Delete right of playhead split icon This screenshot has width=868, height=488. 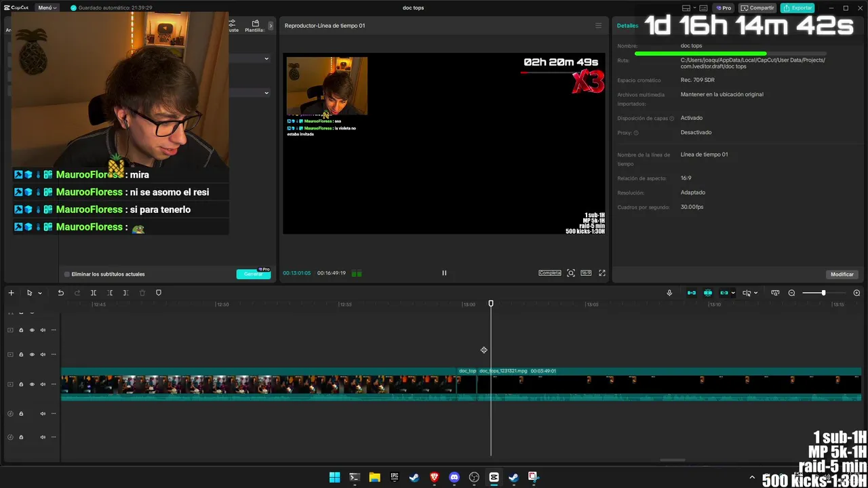(x=125, y=293)
